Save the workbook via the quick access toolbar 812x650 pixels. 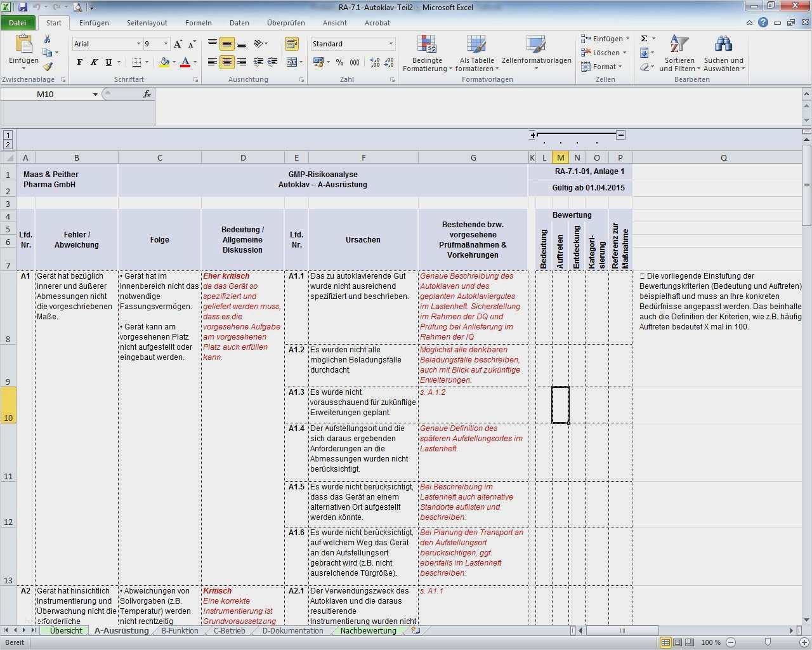point(23,6)
